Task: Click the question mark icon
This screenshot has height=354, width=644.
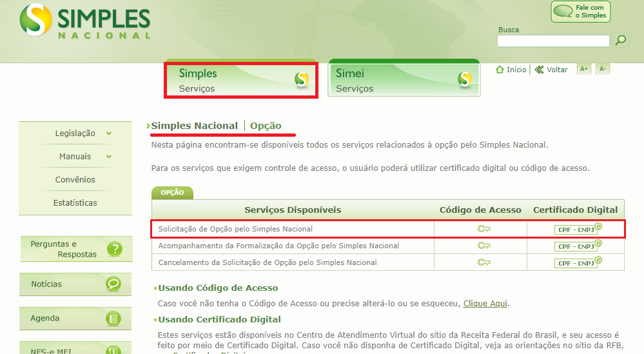Action: [115, 249]
